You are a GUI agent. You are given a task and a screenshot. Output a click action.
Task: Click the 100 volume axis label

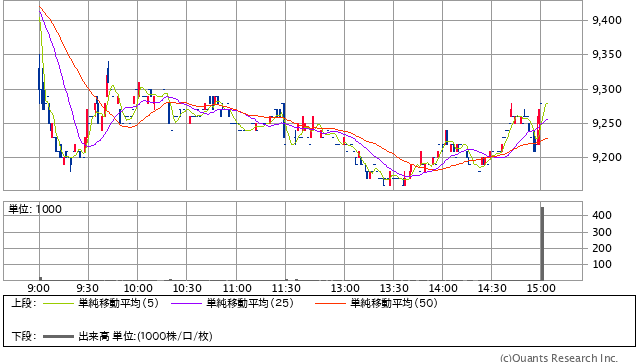tap(602, 264)
